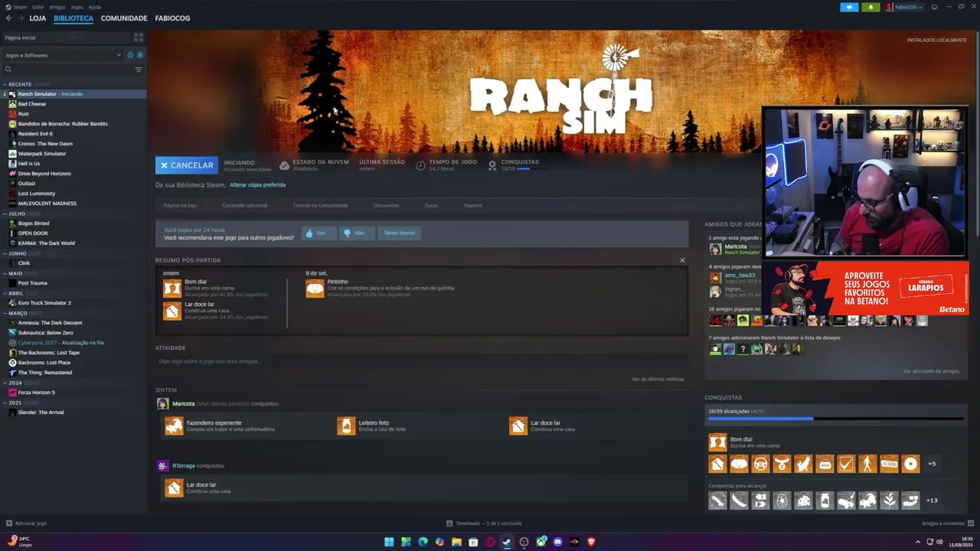Toggle the show-ready-to-play filter icon
The height and width of the screenshot is (551, 980).
[139, 55]
